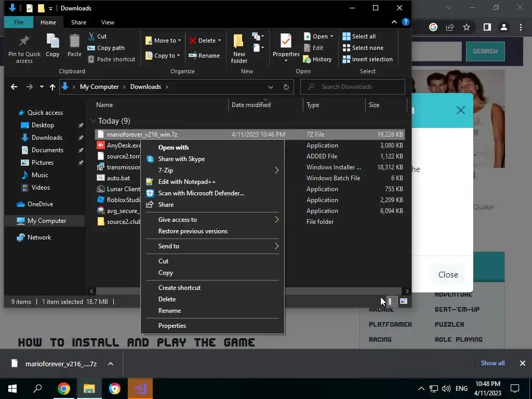Open the View ribbon tab
The image size is (532, 399).
tap(108, 22)
